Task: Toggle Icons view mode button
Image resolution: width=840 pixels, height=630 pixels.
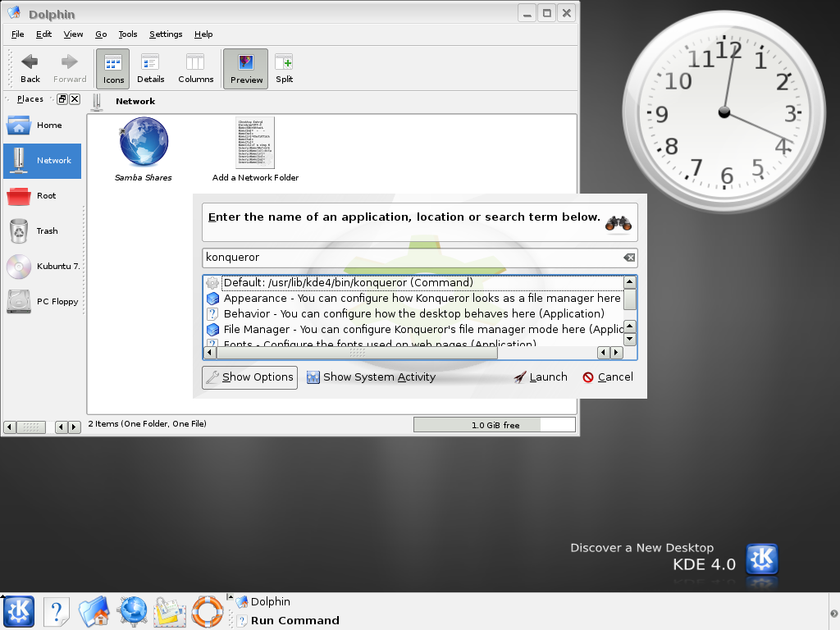Action: point(113,67)
